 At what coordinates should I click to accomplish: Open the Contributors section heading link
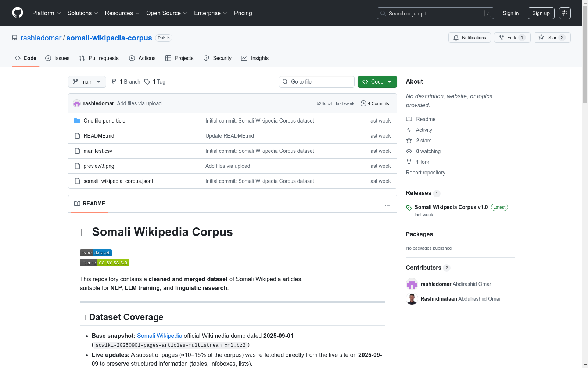click(424, 268)
